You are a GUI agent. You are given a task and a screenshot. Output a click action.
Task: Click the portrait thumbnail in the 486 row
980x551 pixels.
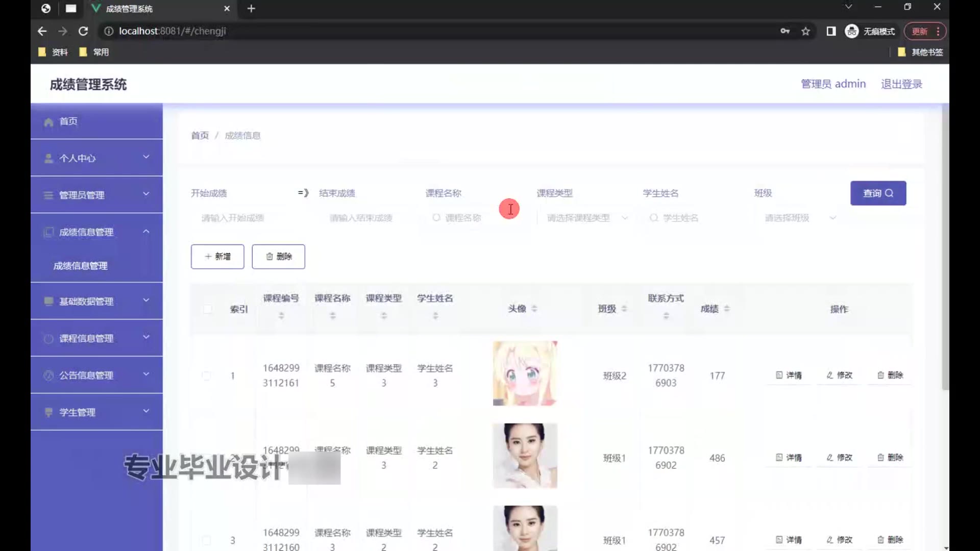(525, 456)
